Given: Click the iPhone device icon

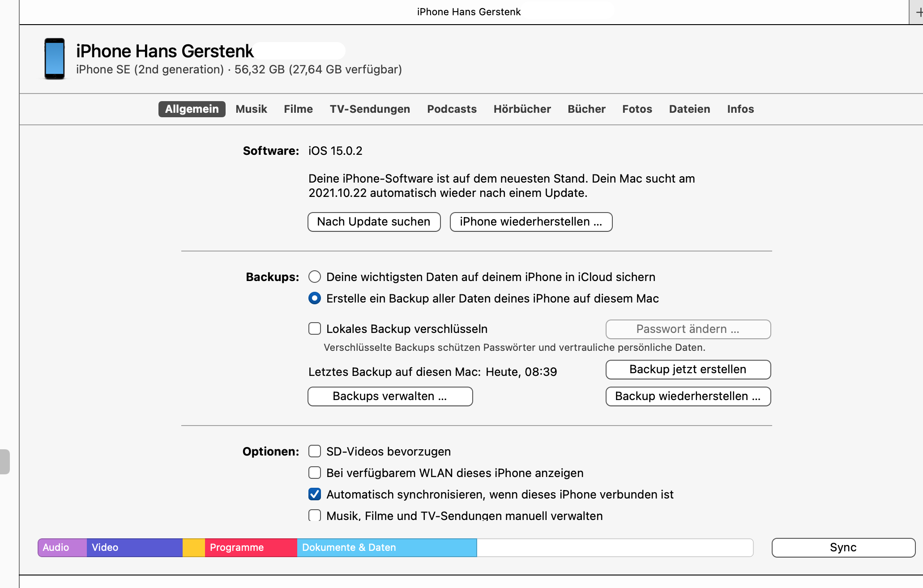Looking at the screenshot, I should 55,59.
